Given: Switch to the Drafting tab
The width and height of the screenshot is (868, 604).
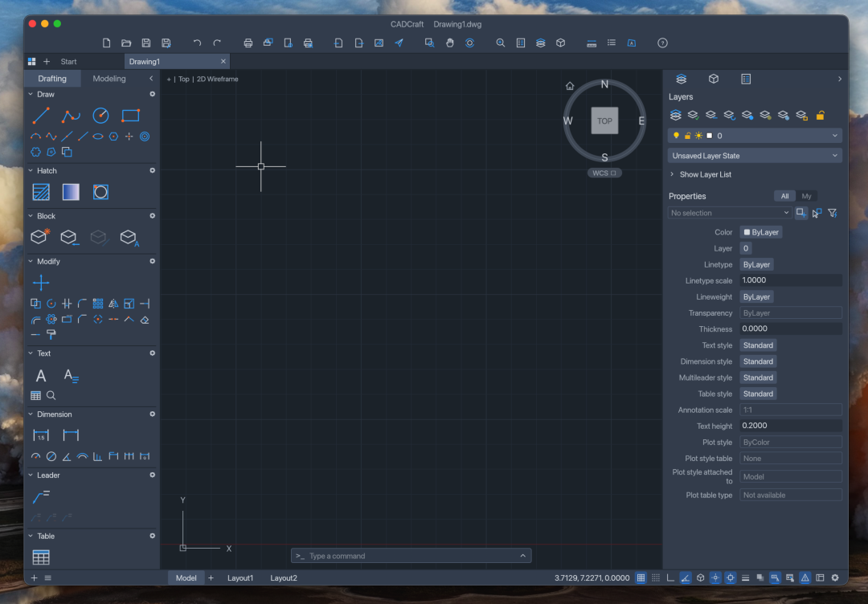Looking at the screenshot, I should (52, 79).
